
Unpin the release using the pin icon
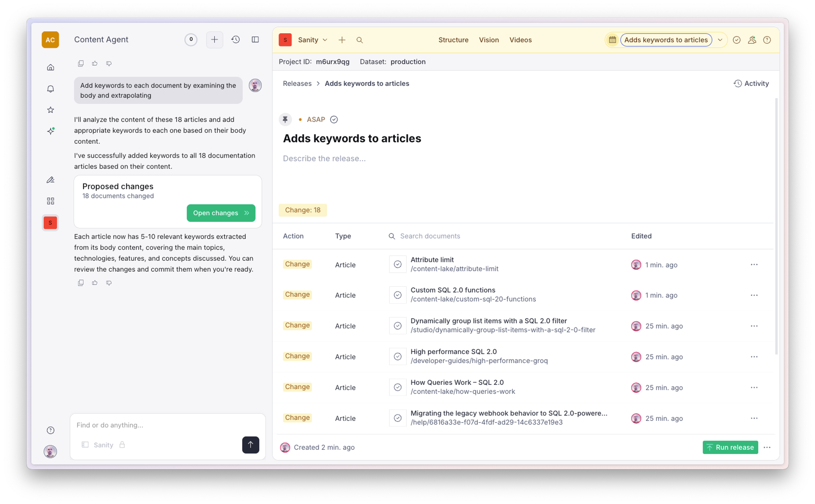click(285, 119)
